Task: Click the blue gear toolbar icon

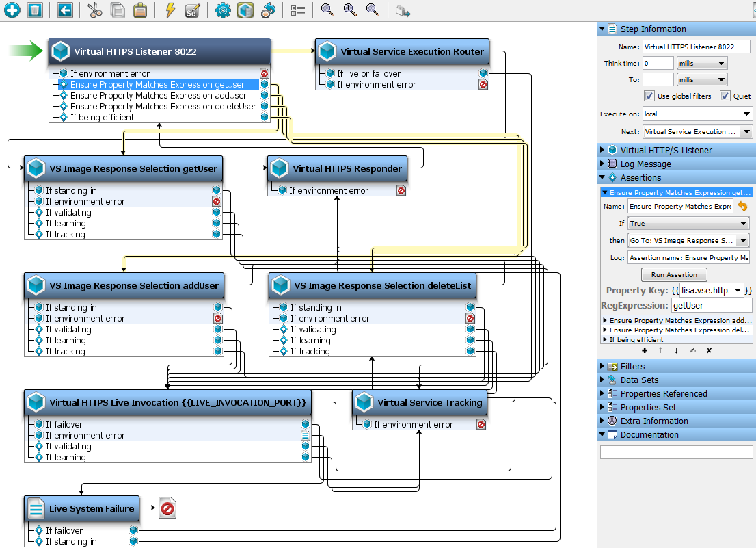Action: [x=222, y=10]
